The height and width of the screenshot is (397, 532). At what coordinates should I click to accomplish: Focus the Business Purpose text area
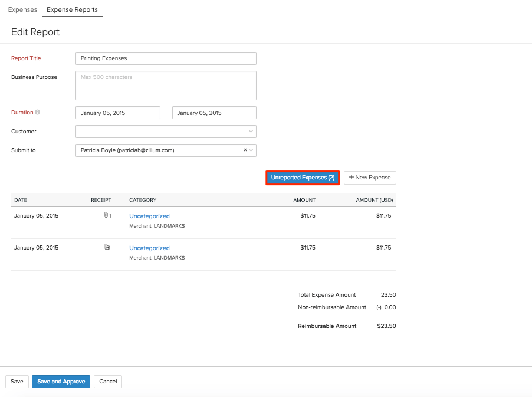pos(166,86)
